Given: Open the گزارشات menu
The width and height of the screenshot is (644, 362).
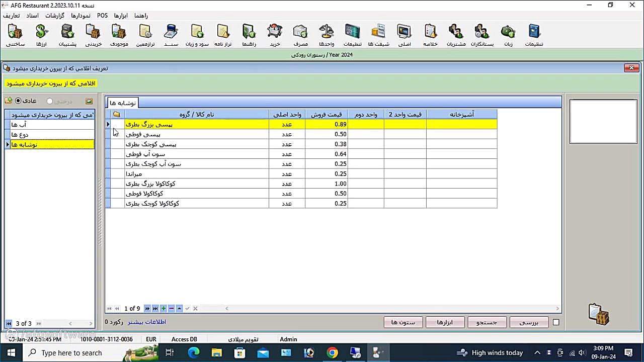Looking at the screenshot, I should click(x=55, y=16).
